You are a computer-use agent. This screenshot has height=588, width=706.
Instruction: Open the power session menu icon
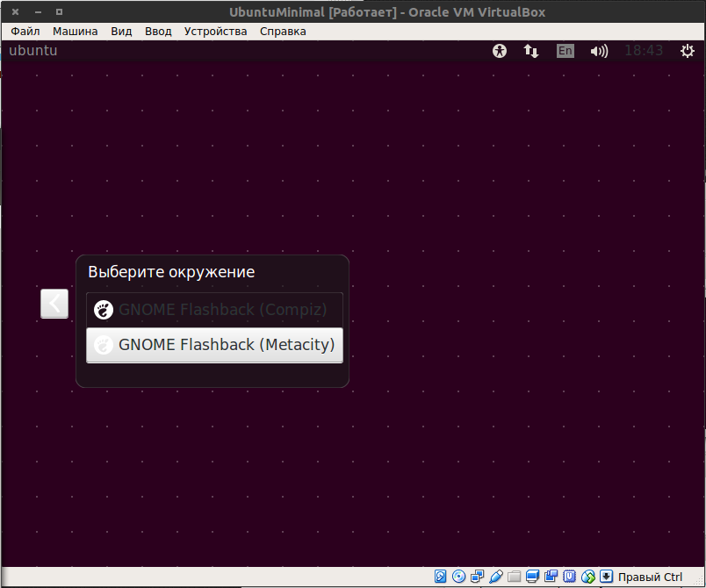(687, 51)
